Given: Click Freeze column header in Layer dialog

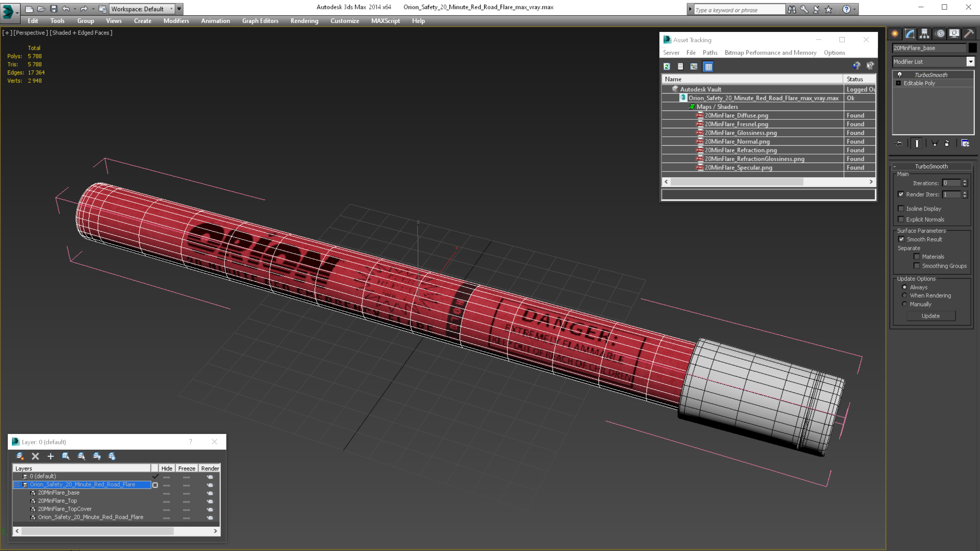Looking at the screenshot, I should (x=186, y=468).
